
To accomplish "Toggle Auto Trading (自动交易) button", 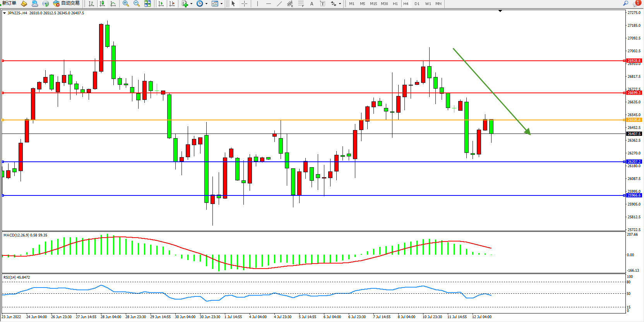I will coord(67,3).
